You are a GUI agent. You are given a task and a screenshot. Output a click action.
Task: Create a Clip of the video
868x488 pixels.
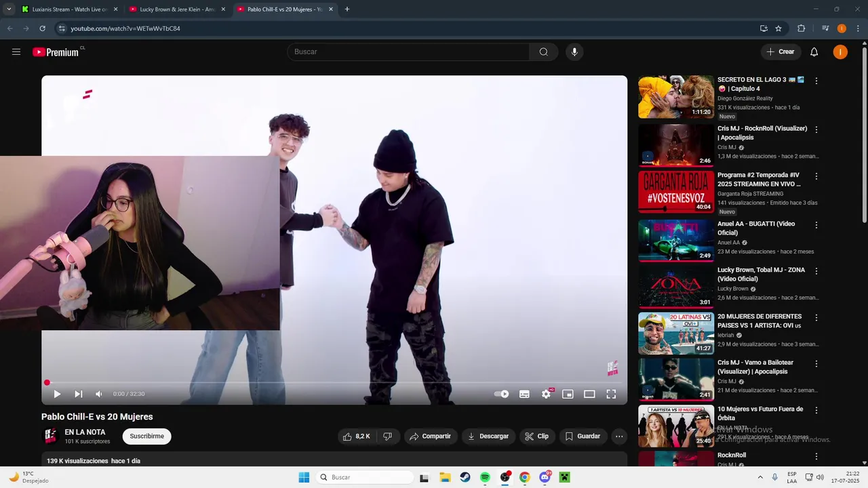(537, 436)
